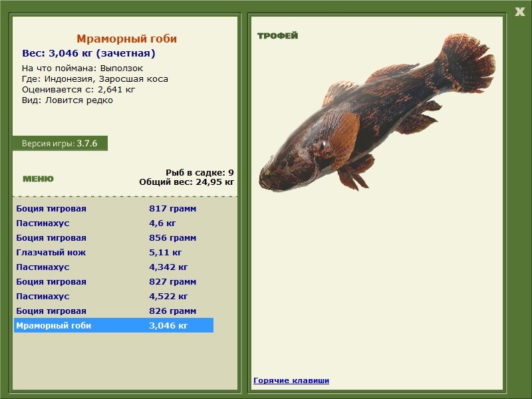Click the Мраморный гоби title heading
532x399 pixels.
pos(126,39)
